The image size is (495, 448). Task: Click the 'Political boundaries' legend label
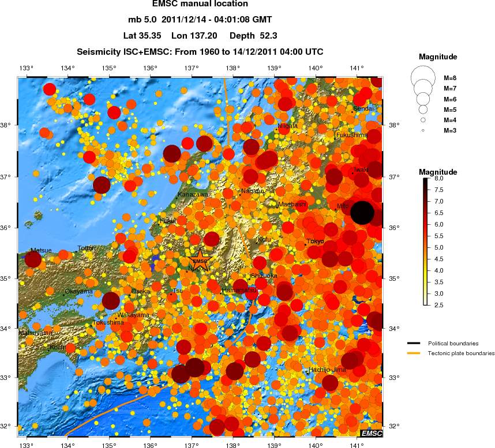453,343
